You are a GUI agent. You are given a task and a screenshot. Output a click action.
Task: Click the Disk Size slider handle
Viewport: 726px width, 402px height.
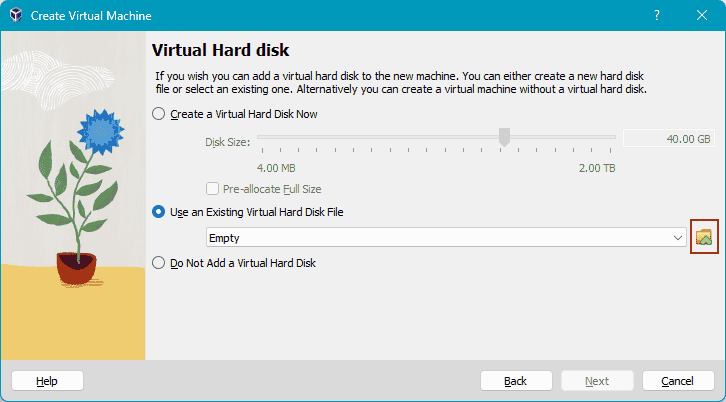[504, 137]
